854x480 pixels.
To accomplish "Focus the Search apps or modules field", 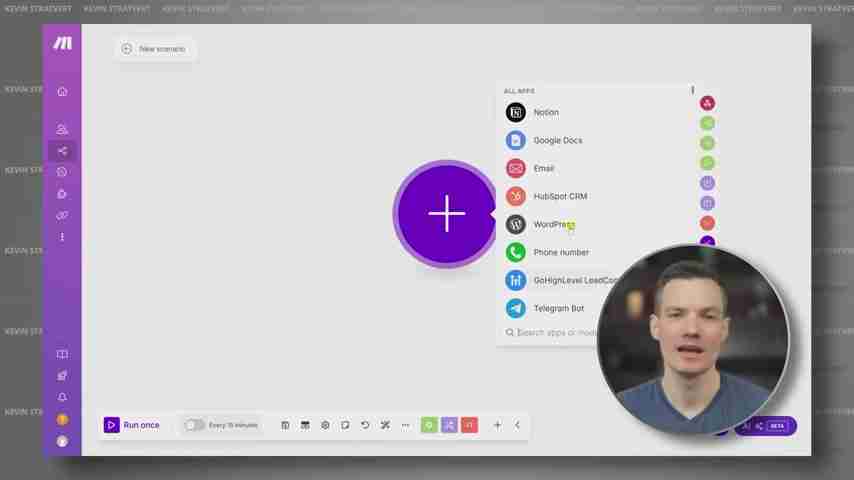I will [550, 332].
